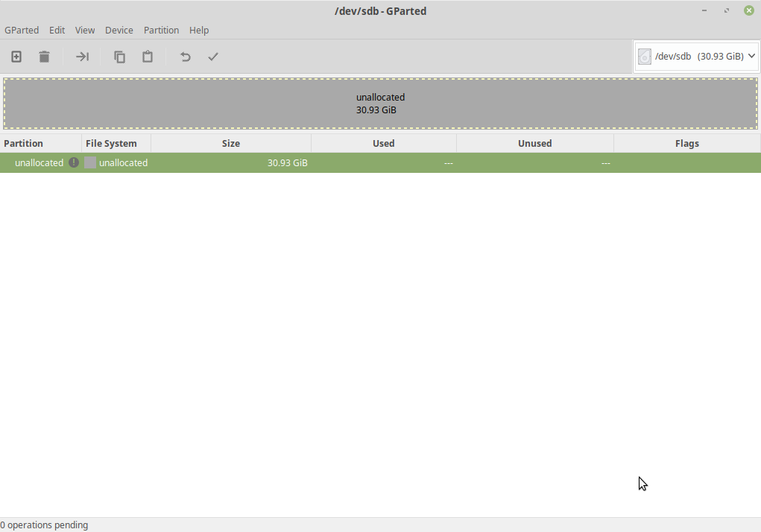Click the File System column header
Screen dimensions: 761x532
(x=116, y=144)
